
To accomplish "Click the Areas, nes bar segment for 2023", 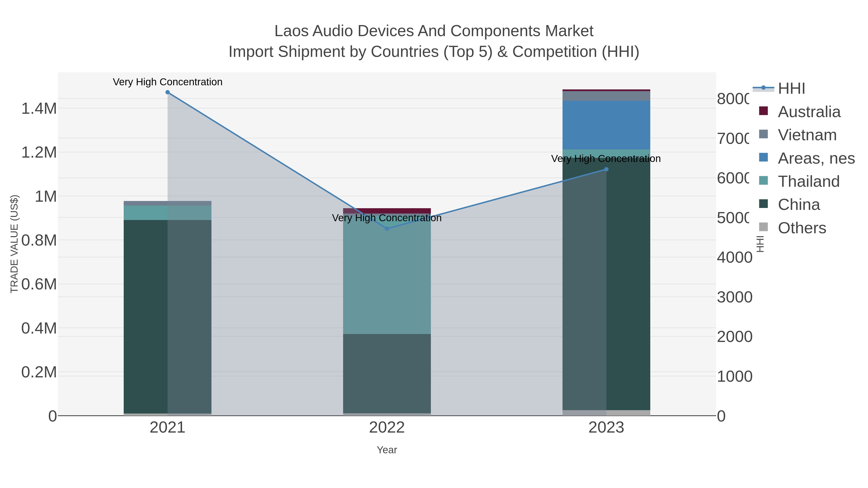I will click(606, 125).
